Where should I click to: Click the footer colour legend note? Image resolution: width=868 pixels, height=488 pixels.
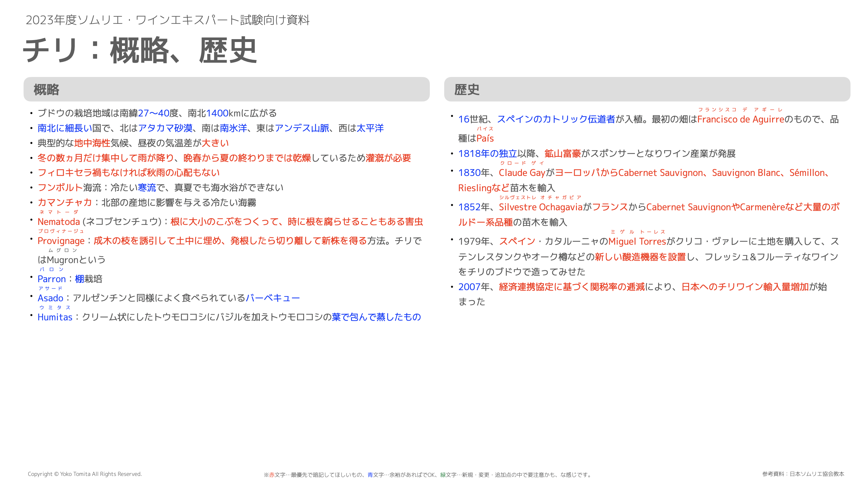click(x=428, y=475)
